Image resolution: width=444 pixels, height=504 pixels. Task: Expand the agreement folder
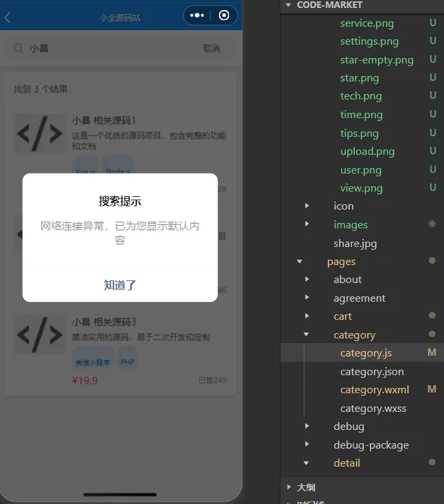(x=306, y=298)
